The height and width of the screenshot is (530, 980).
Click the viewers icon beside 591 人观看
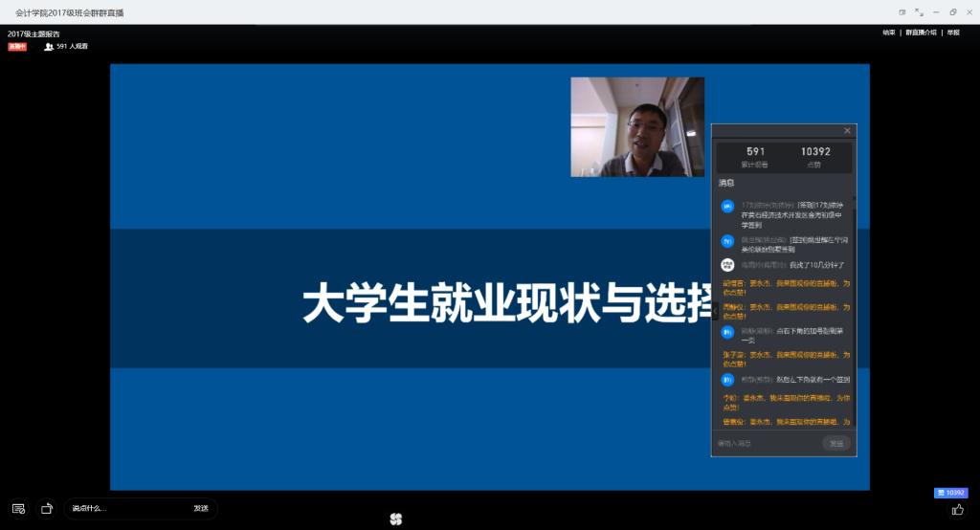49,46
